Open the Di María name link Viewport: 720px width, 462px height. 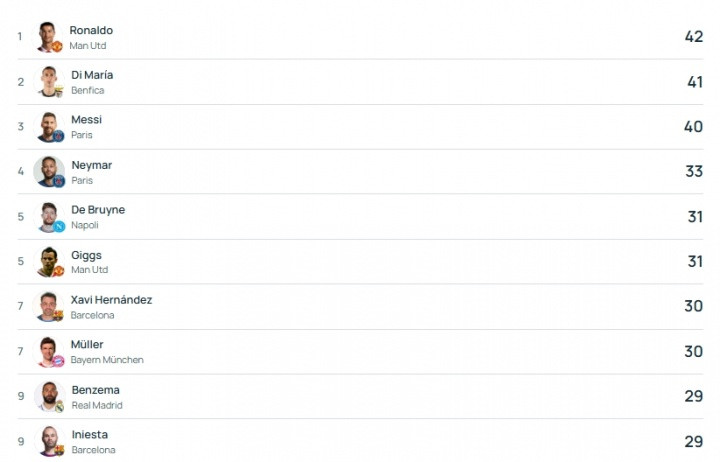pyautogui.click(x=92, y=75)
